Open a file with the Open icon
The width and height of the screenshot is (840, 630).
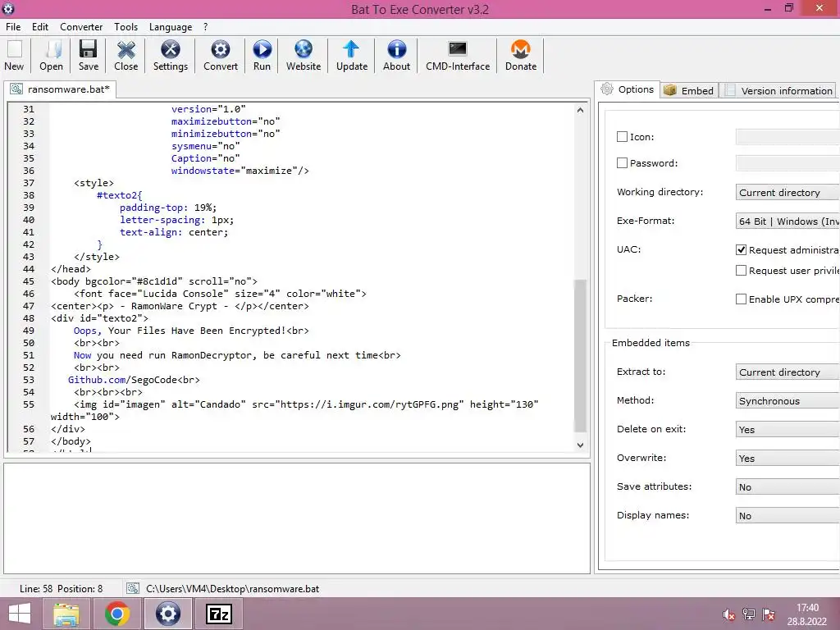pos(51,56)
